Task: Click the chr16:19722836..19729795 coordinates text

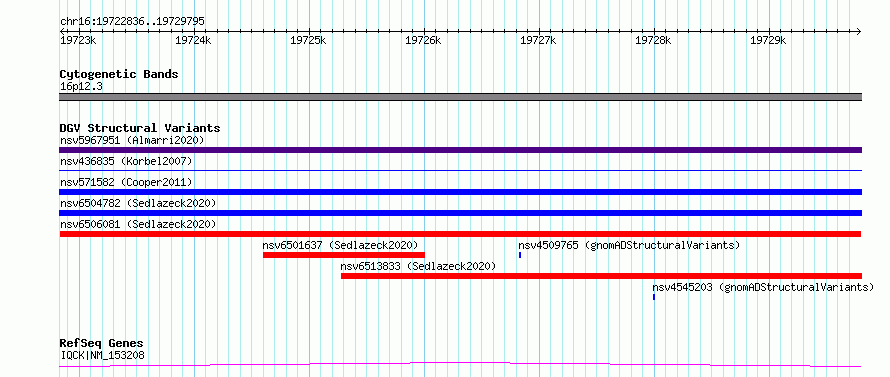Action: (132, 22)
